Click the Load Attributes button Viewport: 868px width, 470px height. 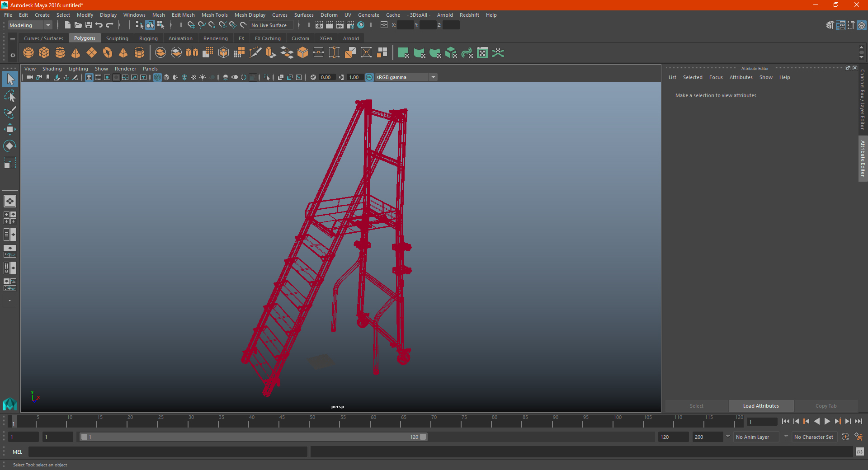click(x=761, y=406)
